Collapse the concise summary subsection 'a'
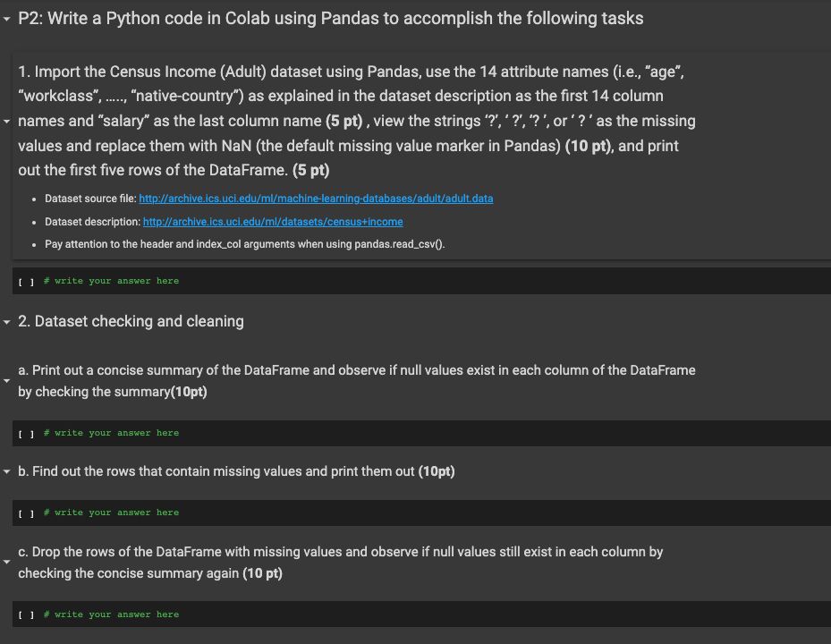 click(x=7, y=381)
